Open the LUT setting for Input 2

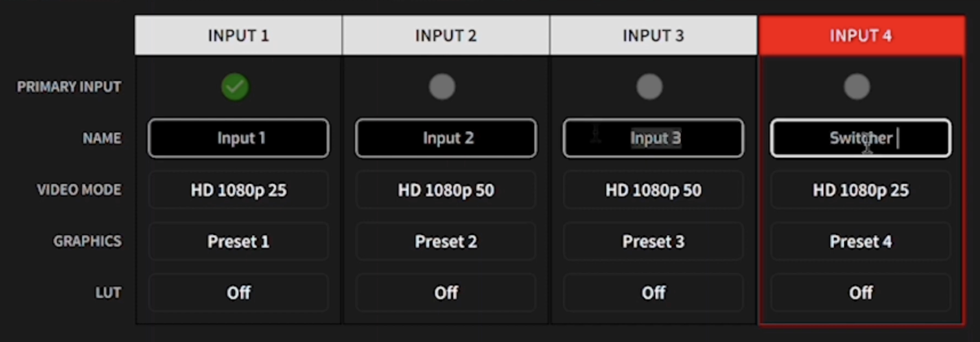click(446, 293)
